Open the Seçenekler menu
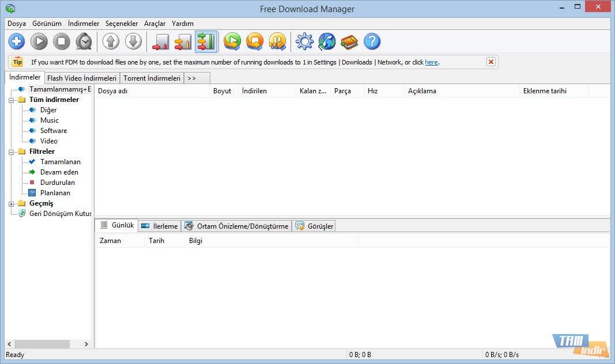 coord(122,24)
